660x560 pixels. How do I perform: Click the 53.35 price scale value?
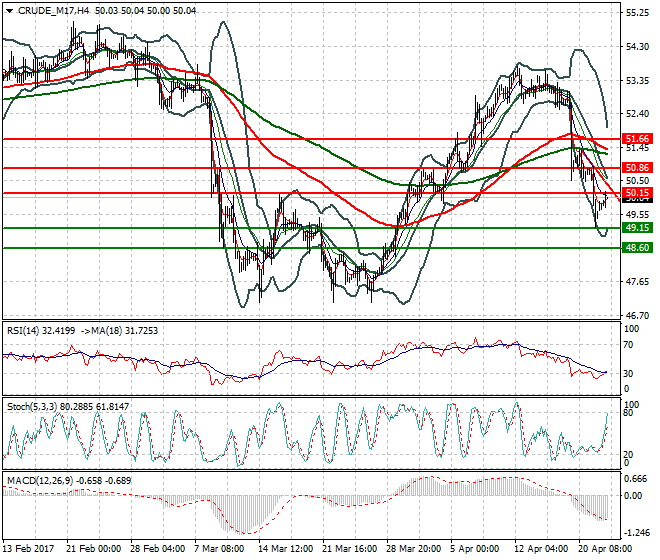tap(637, 80)
